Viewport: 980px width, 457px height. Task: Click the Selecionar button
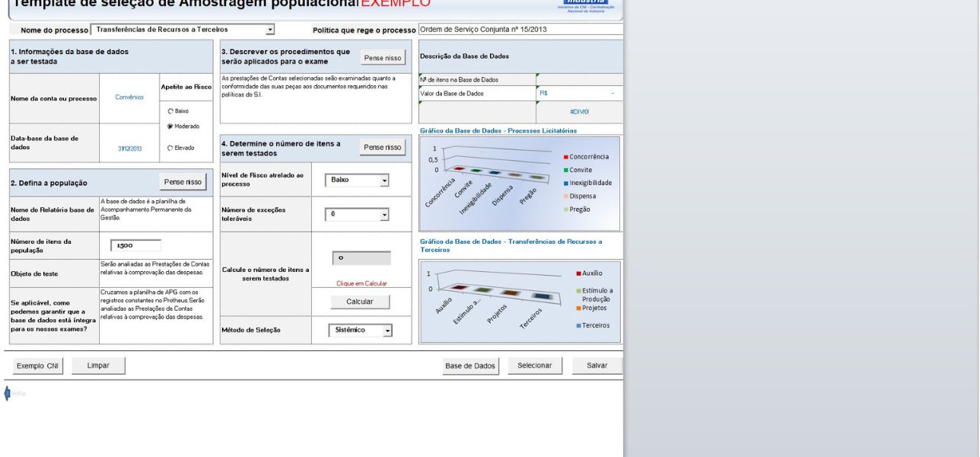[535, 366]
